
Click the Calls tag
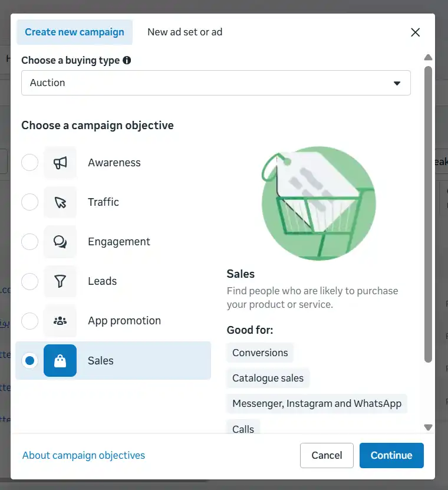pyautogui.click(x=243, y=427)
